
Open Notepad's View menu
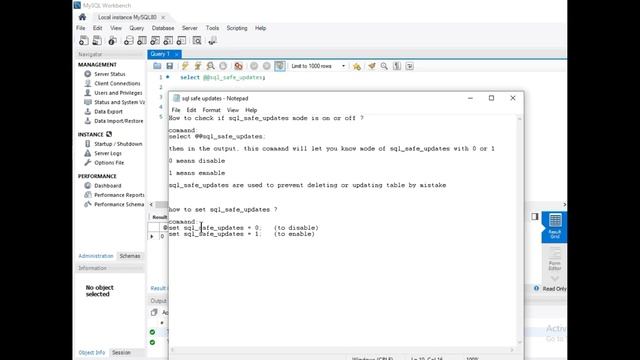[x=233, y=110]
